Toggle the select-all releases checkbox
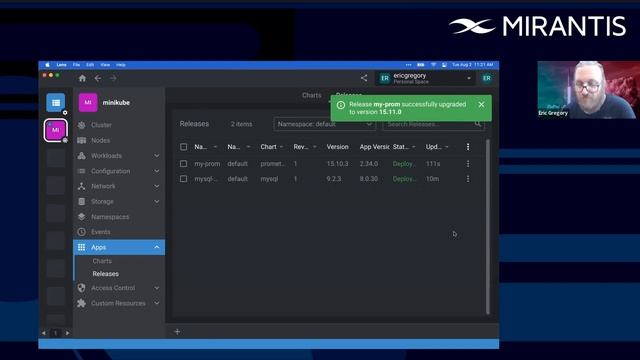The height and width of the screenshot is (360, 640). coord(184,147)
